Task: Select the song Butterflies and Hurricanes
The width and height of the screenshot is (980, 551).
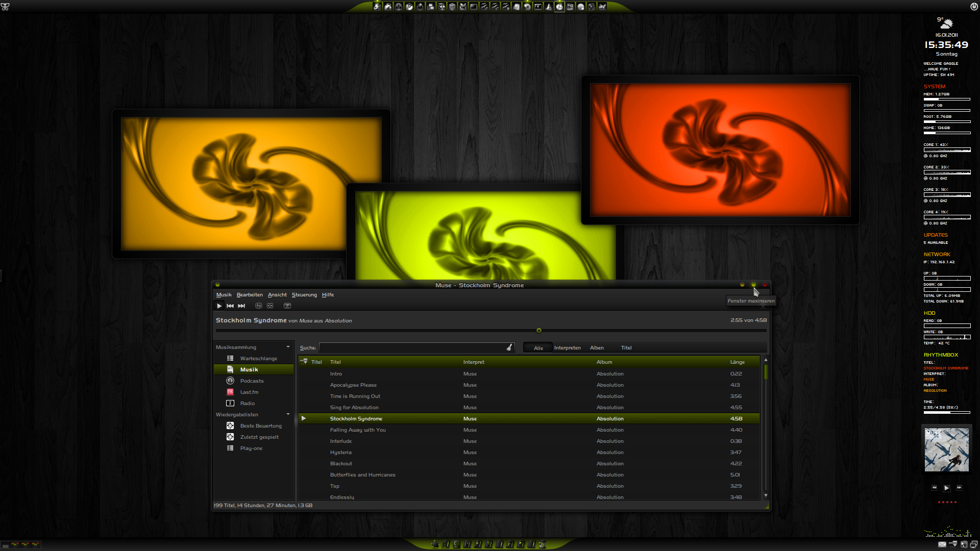Action: pos(529,475)
